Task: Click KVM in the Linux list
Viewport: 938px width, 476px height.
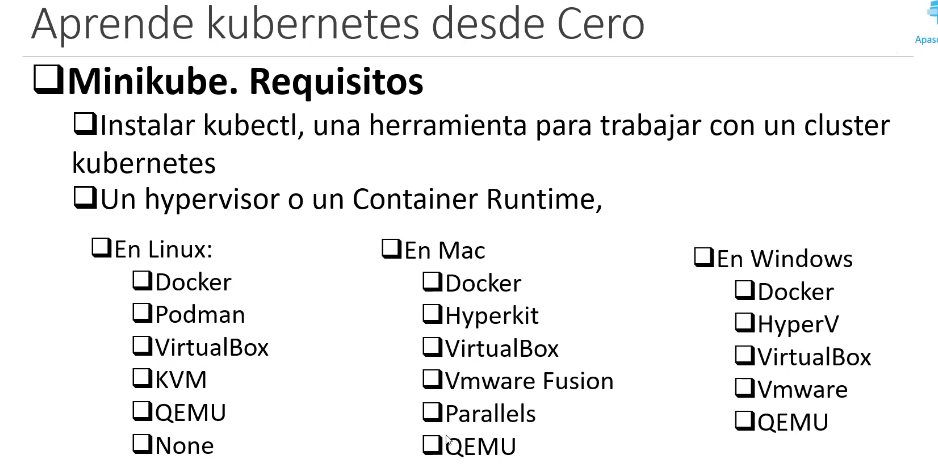Action: (181, 380)
